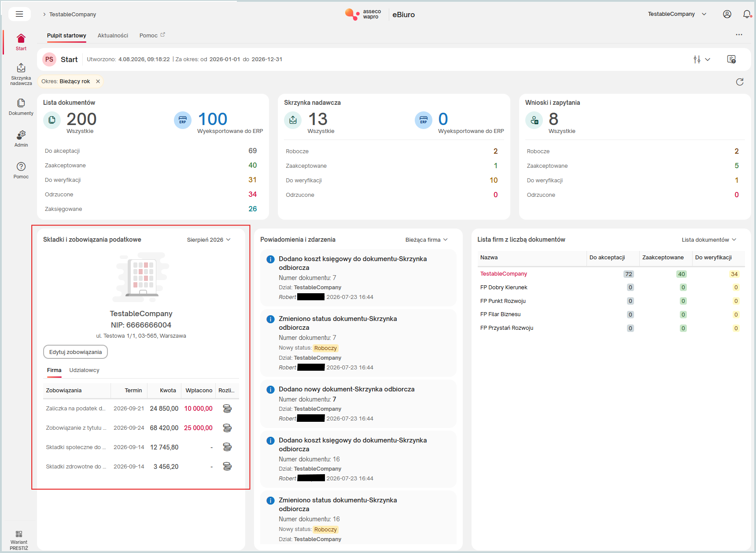
Task: Settle Zaliczka na podatek payment icon
Action: tap(227, 409)
